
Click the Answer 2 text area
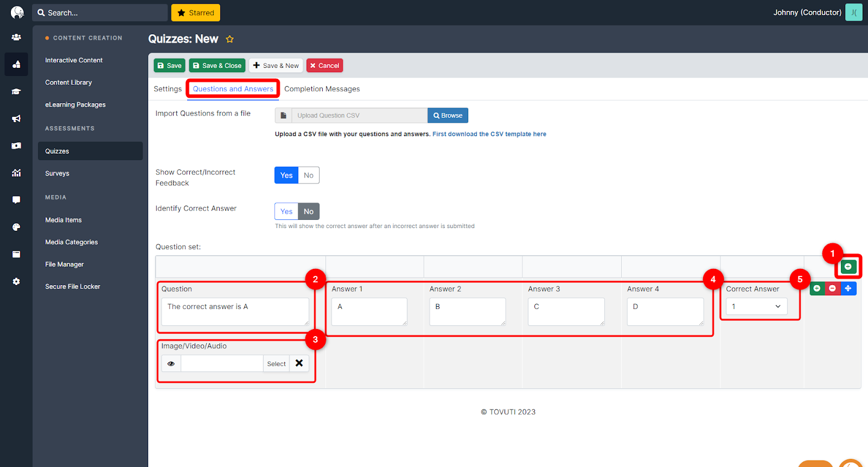tap(468, 312)
